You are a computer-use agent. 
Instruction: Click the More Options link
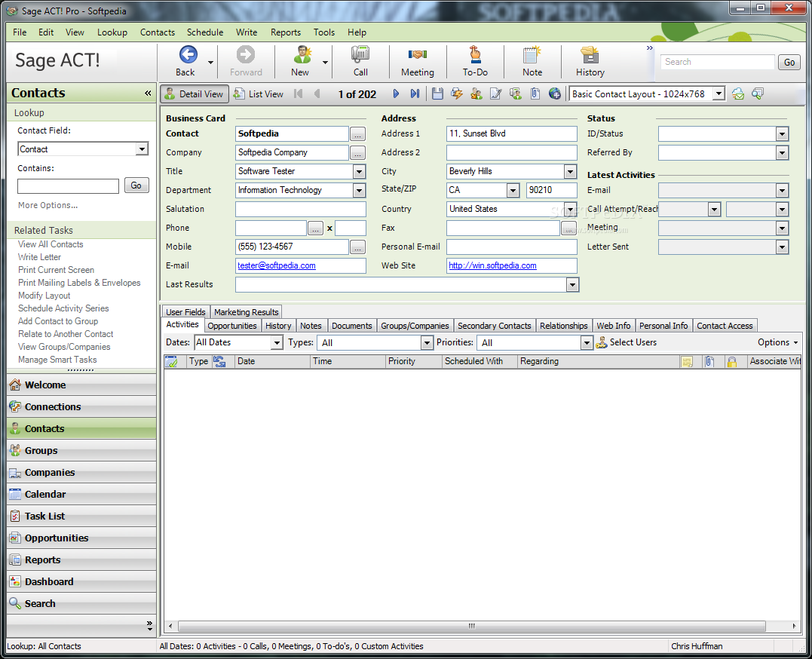(x=48, y=205)
